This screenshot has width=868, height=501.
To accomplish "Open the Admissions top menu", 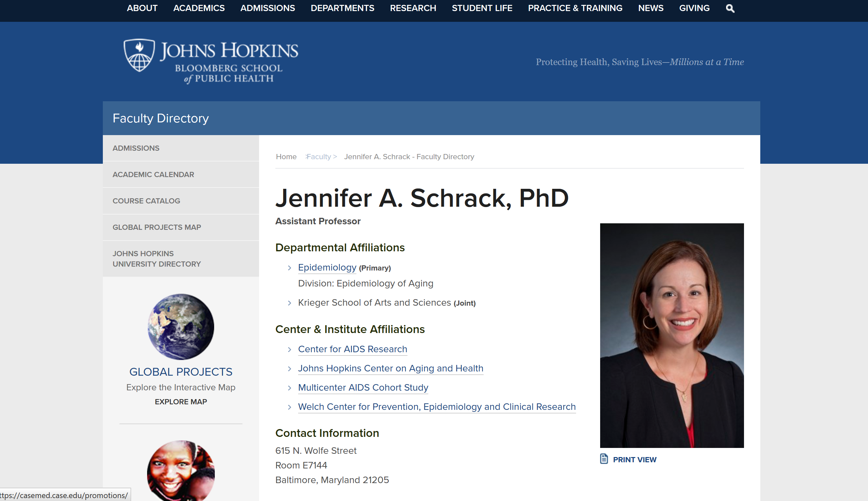I will pyautogui.click(x=268, y=8).
